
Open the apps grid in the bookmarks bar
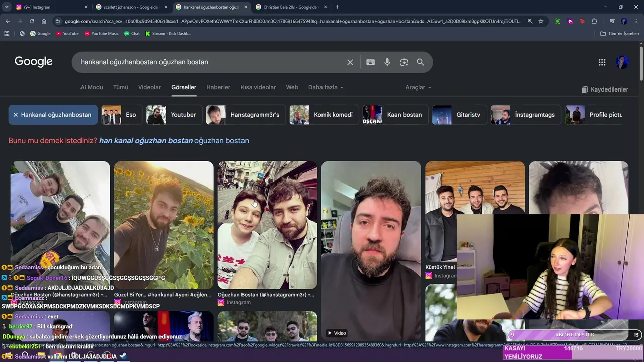click(x=7, y=34)
